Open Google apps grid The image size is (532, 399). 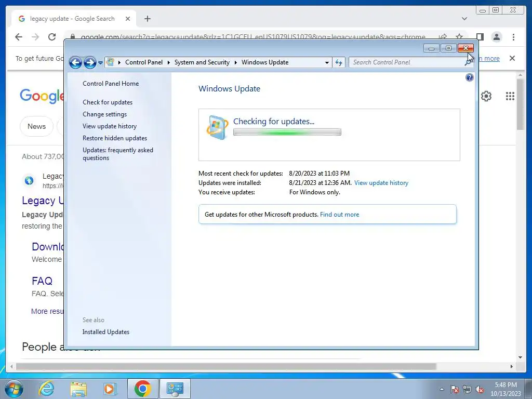tap(510, 96)
